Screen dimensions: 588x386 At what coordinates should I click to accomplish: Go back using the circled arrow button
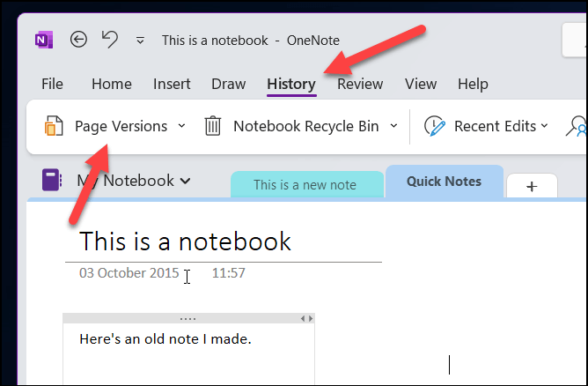pos(78,40)
